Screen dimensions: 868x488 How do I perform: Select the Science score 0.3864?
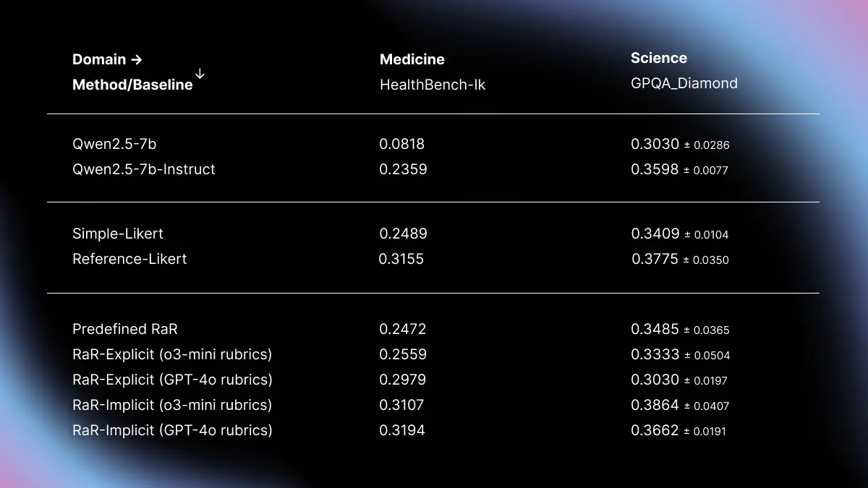click(x=655, y=405)
